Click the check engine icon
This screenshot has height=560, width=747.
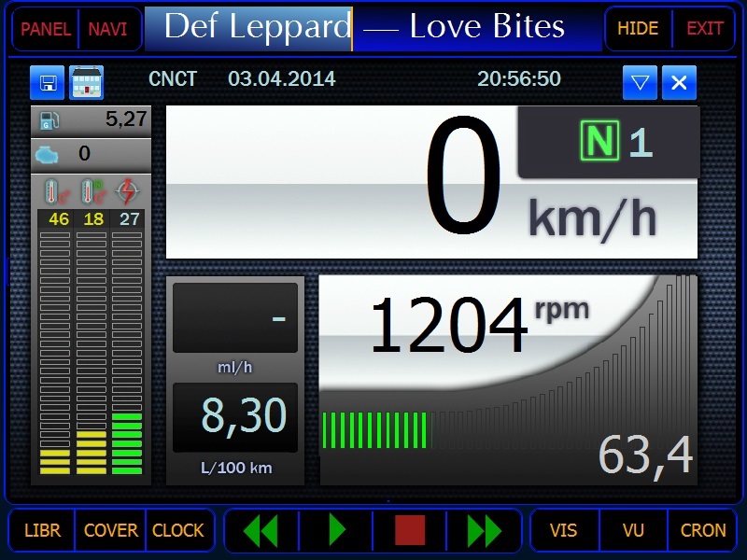[x=48, y=154]
